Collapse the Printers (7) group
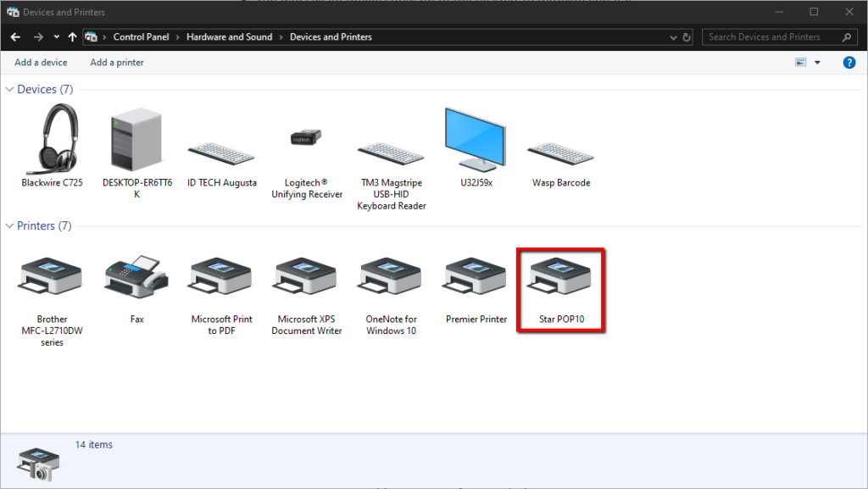This screenshot has height=489, width=868. pos(9,225)
